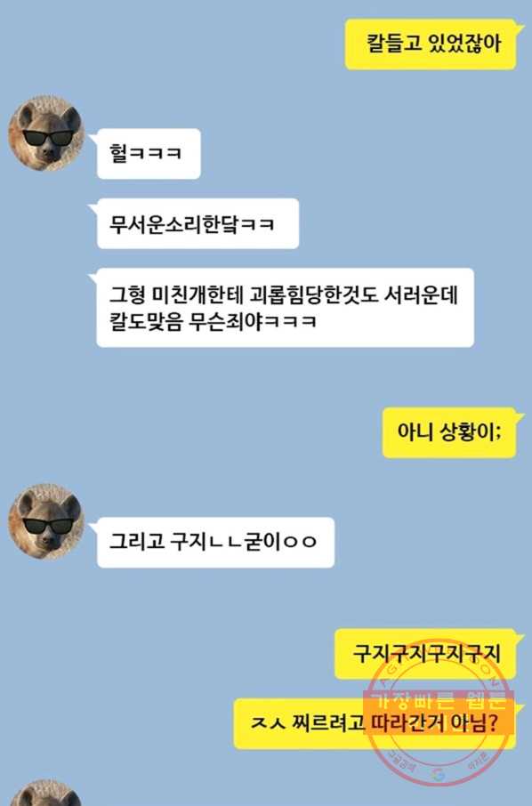Click the '따라간거 아님?' text under the watermark
This screenshot has height=806, width=532.
pyautogui.click(x=431, y=724)
